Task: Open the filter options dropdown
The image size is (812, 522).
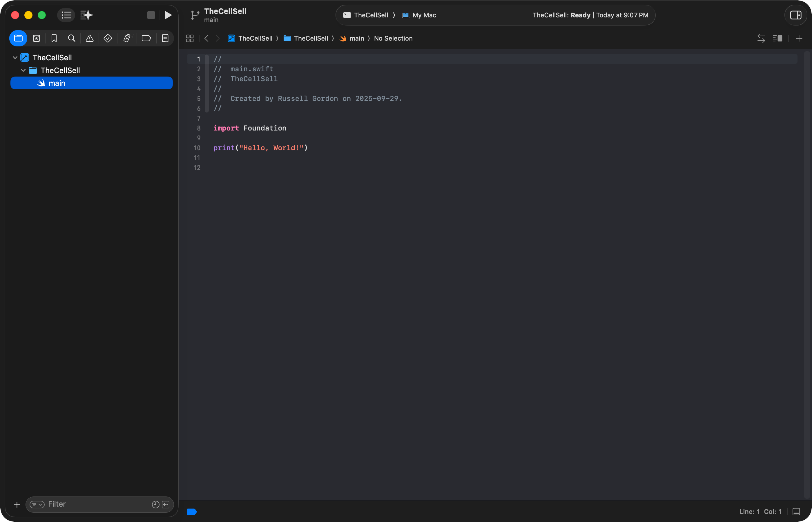Action: click(x=37, y=504)
